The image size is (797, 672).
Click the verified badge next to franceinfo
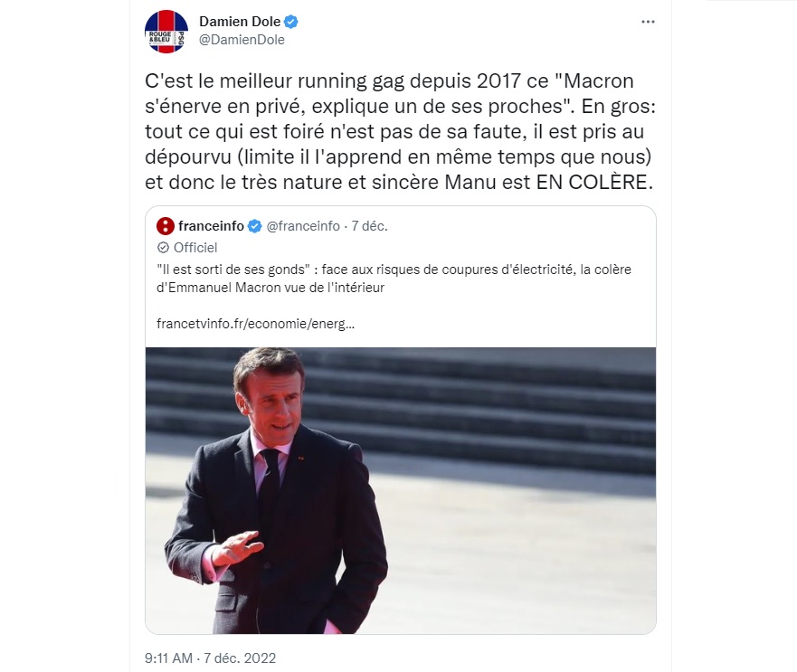click(x=256, y=226)
